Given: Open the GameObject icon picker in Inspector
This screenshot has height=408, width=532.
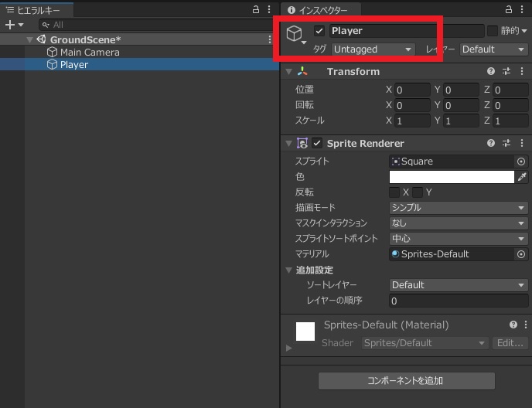Looking at the screenshot, I should [x=296, y=34].
